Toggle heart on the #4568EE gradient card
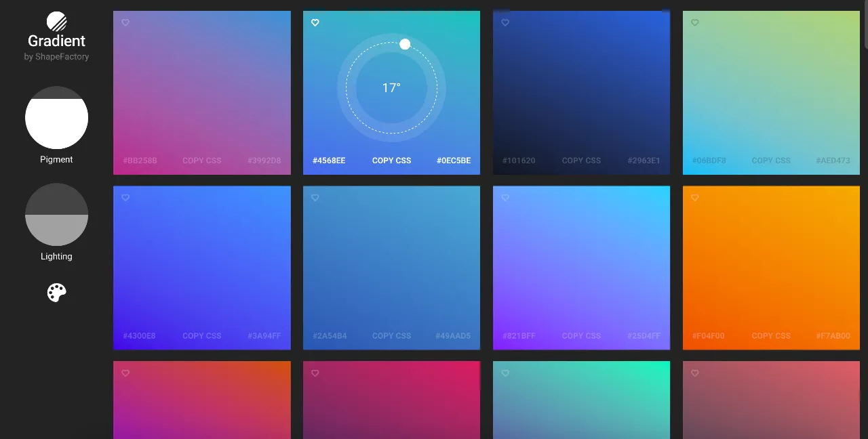 315,22
